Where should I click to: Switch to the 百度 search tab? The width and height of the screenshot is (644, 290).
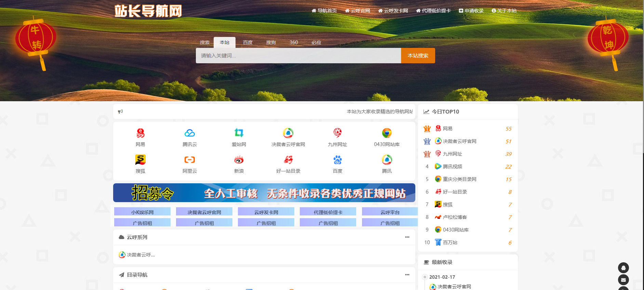(247, 42)
